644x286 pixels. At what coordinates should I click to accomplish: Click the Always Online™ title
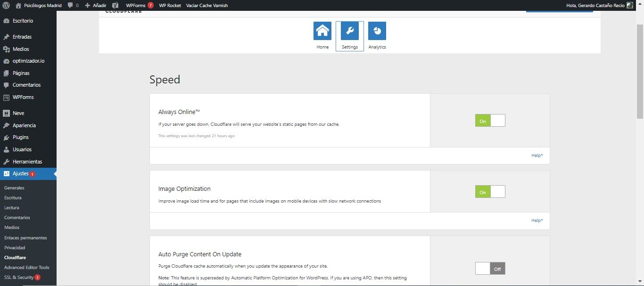pyautogui.click(x=179, y=112)
